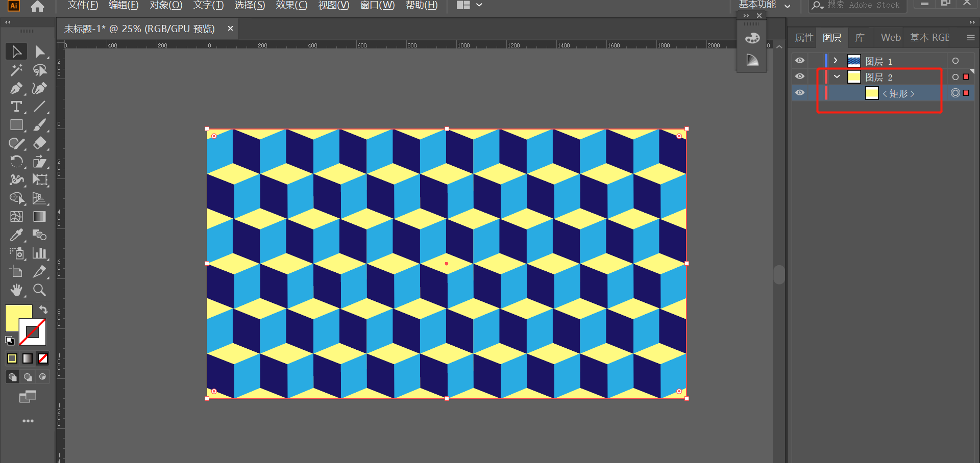Collapse the right panel dock arrows
This screenshot has width=980, height=463.
pos(972,22)
